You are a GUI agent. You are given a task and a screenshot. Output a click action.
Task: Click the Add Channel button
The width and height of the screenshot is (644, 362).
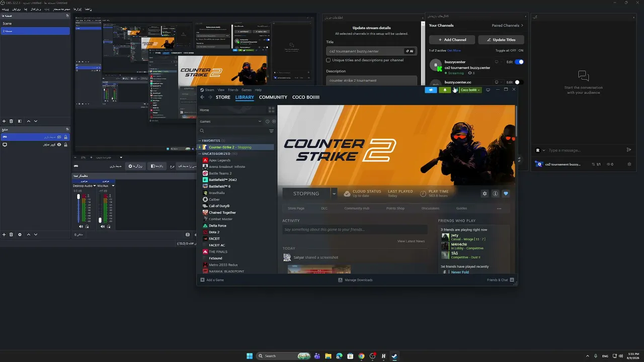click(452, 40)
